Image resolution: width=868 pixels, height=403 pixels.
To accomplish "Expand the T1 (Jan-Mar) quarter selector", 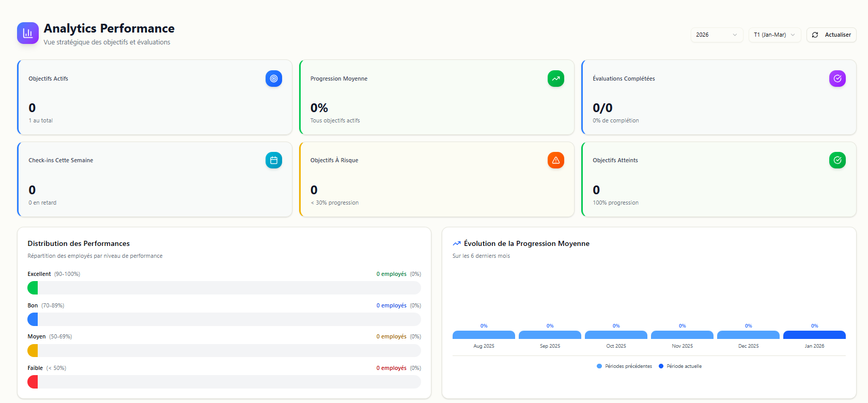I will [x=774, y=35].
